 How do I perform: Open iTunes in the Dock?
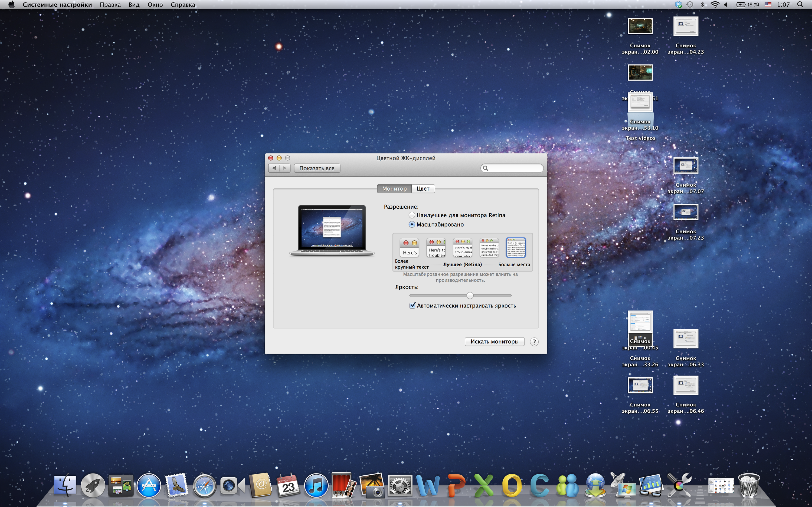[316, 485]
